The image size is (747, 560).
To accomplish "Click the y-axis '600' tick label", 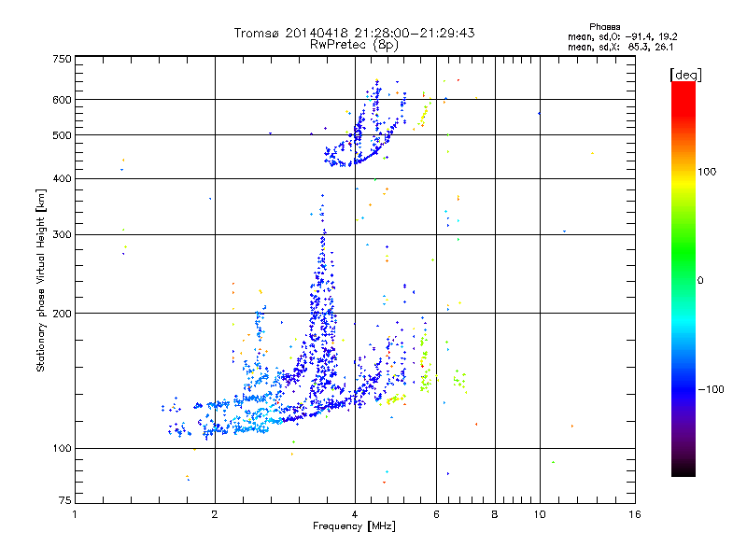I will click(x=62, y=100).
